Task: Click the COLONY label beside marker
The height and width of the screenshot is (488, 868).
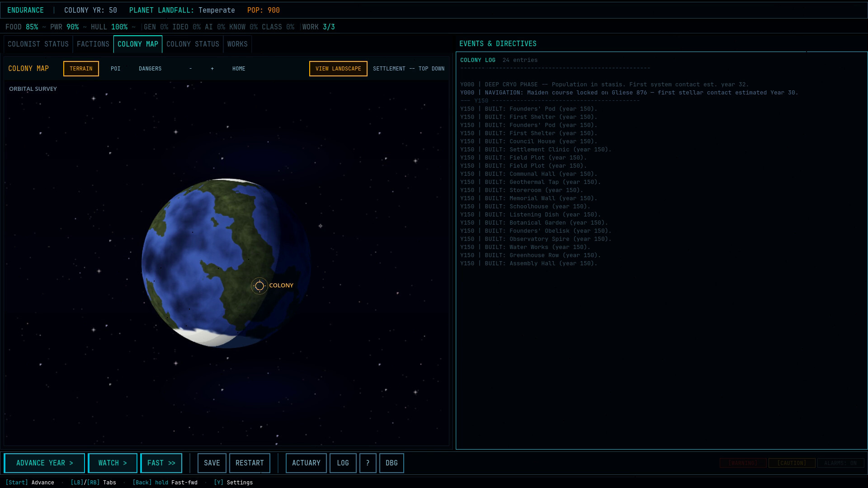Action: tap(281, 286)
